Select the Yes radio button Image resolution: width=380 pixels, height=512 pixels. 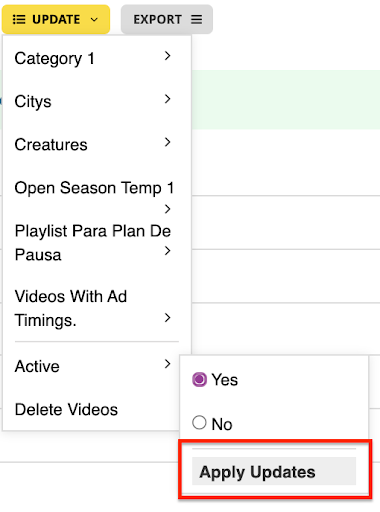point(199,379)
